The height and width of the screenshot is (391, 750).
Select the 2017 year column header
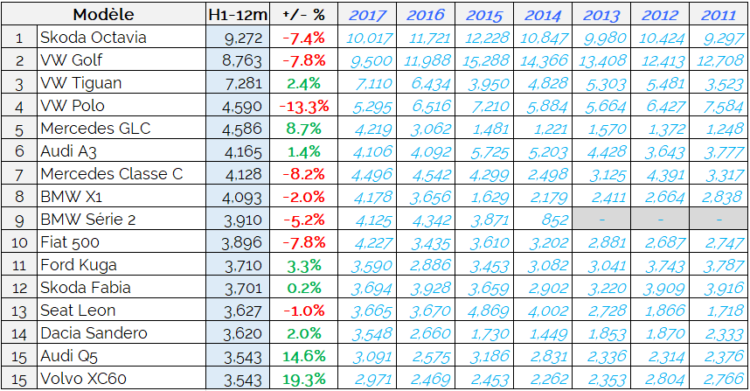coord(367,14)
